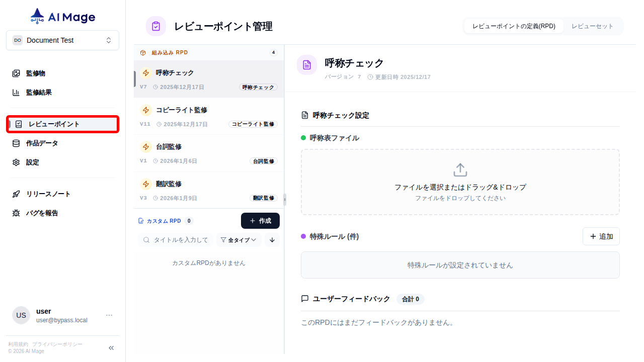Open the 設定 gear icon
This screenshot has width=644, height=362.
(16, 162)
